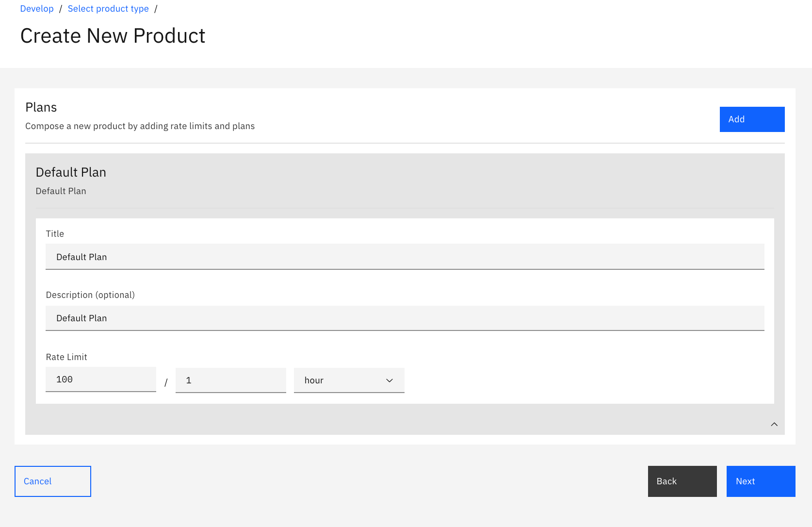
Task: Click the dropdown chevron beside hour
Action: click(x=389, y=380)
